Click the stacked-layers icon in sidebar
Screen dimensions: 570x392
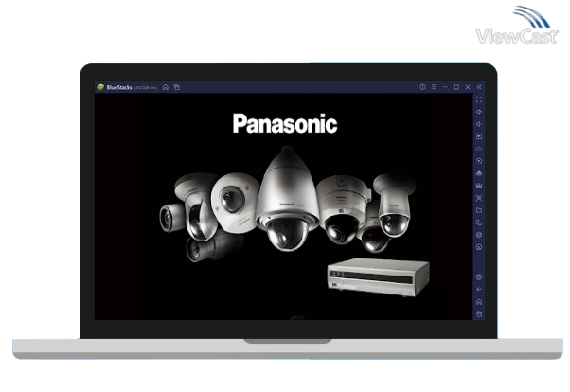479,235
